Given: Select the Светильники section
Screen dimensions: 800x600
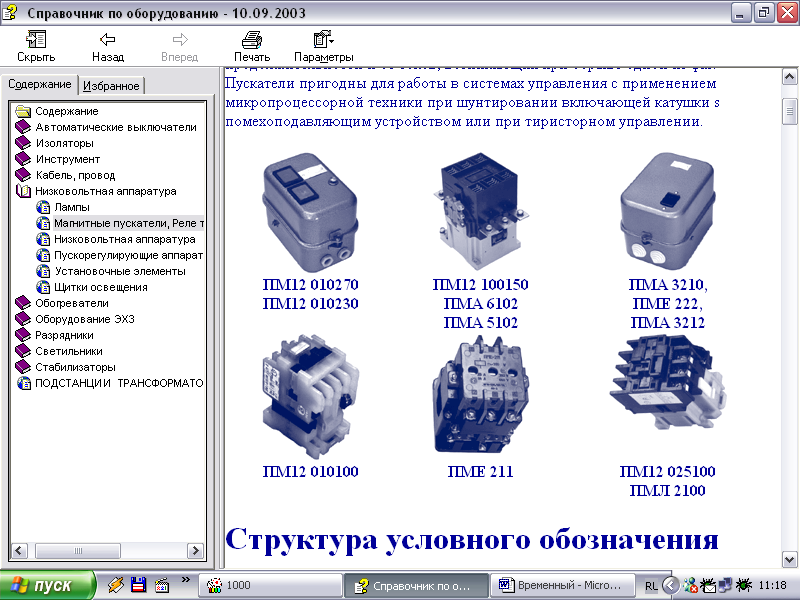Looking at the screenshot, I should 68,351.
